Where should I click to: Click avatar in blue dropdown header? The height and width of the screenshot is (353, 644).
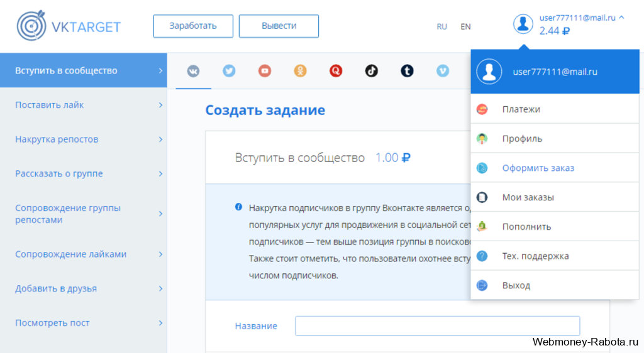489,72
